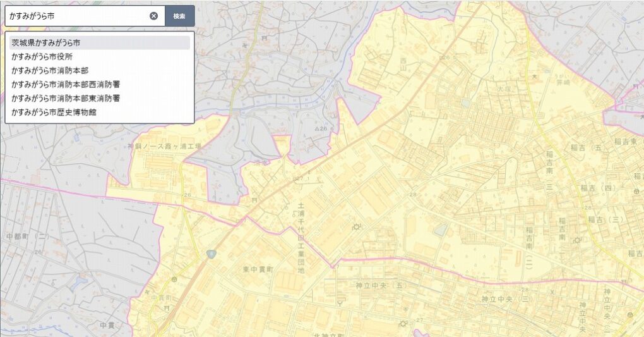Clear the search text with the X icon
The width and height of the screenshot is (644, 337).
153,16
